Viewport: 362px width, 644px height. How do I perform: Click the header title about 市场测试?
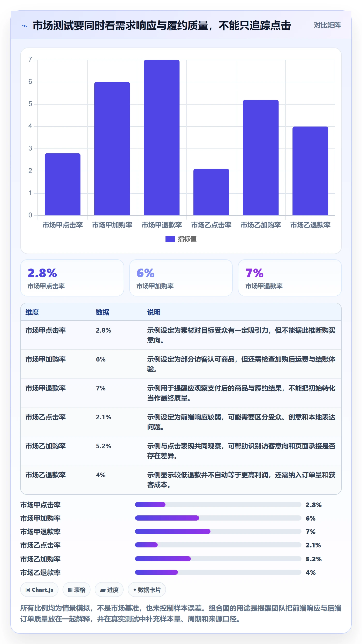pos(162,26)
